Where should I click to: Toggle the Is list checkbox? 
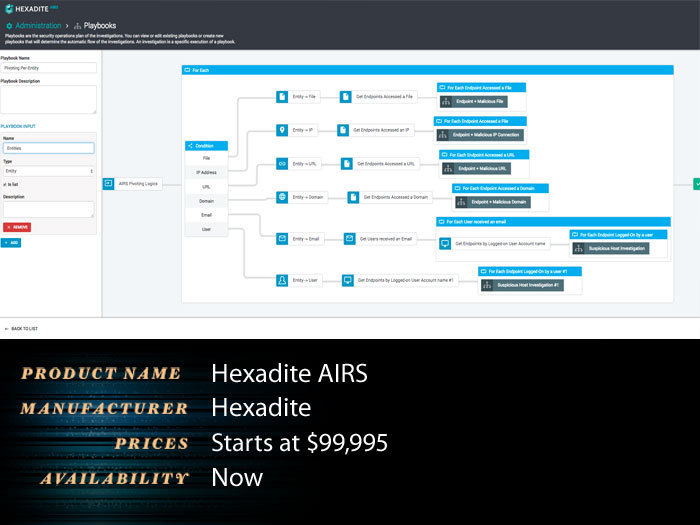[5, 184]
